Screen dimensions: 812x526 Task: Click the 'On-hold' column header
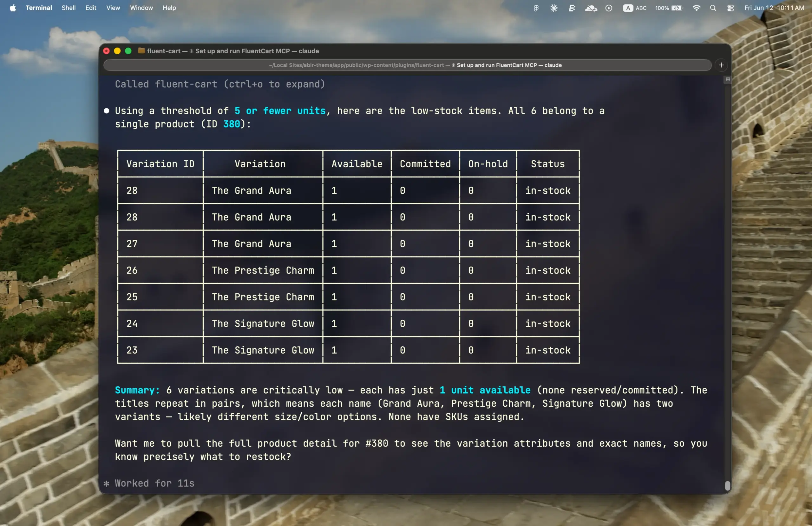[x=488, y=164]
